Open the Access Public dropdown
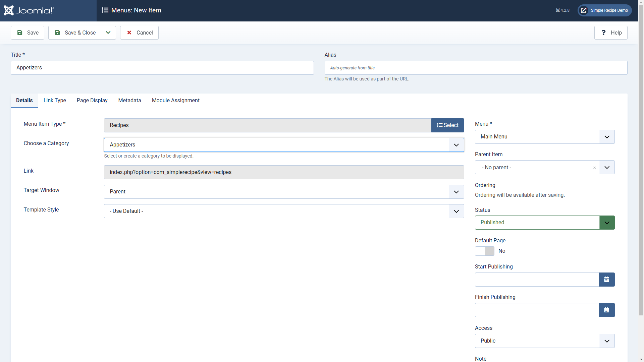Screen dimensions: 644x362 click(x=544, y=341)
